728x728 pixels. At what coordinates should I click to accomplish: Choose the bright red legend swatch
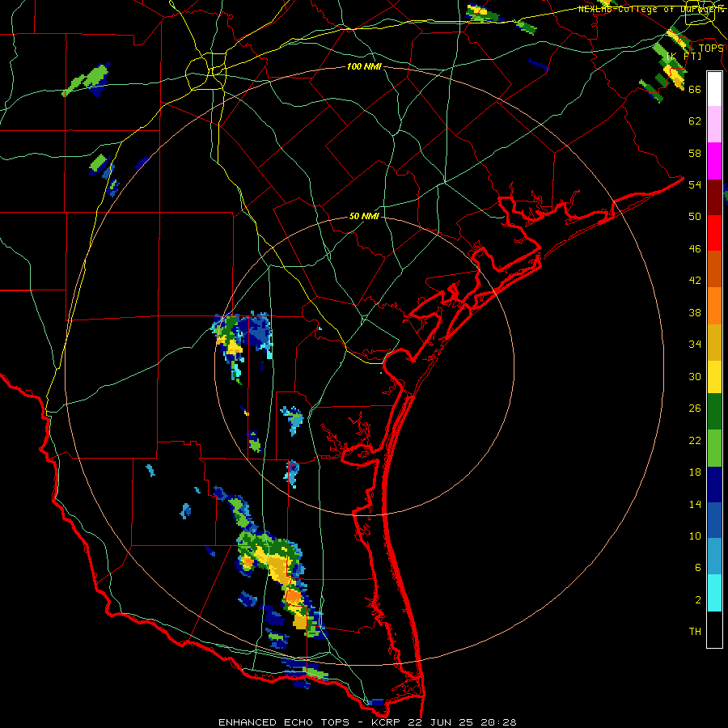714,233
